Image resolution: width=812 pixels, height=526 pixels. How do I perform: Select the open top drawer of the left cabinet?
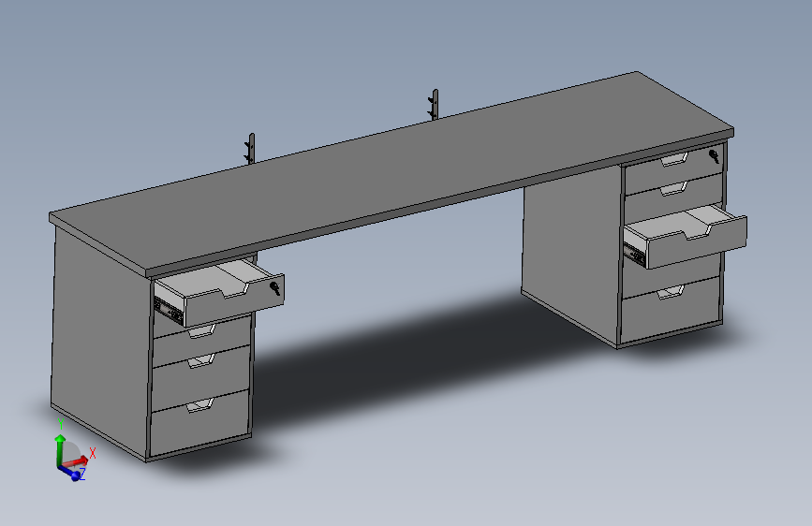[x=219, y=293]
